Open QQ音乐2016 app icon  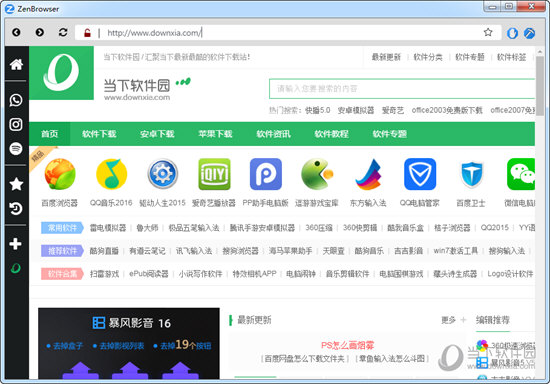point(112,174)
